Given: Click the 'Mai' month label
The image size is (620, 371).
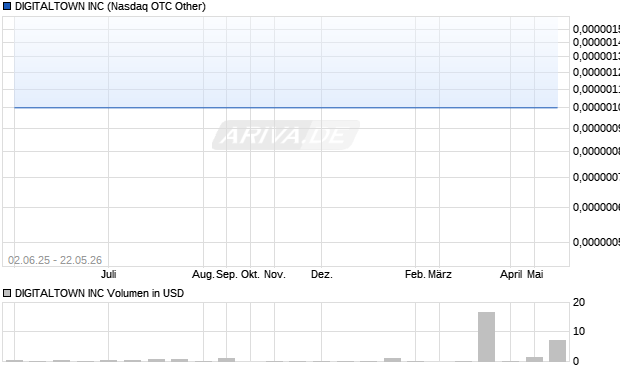Looking at the screenshot, I should [535, 274].
